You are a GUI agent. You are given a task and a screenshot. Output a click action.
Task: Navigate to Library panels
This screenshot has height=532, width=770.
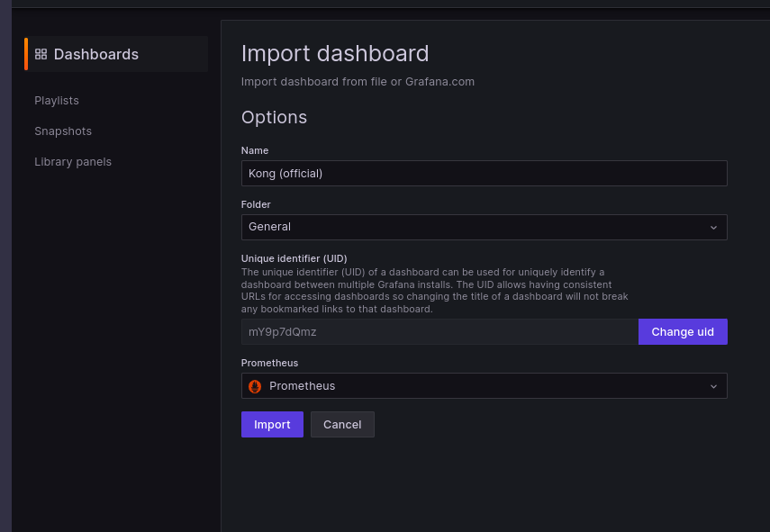(x=73, y=161)
